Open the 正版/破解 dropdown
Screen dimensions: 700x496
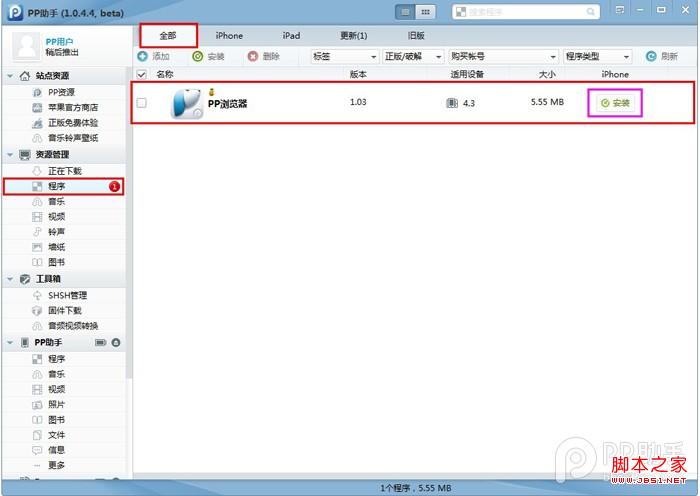click(x=413, y=56)
